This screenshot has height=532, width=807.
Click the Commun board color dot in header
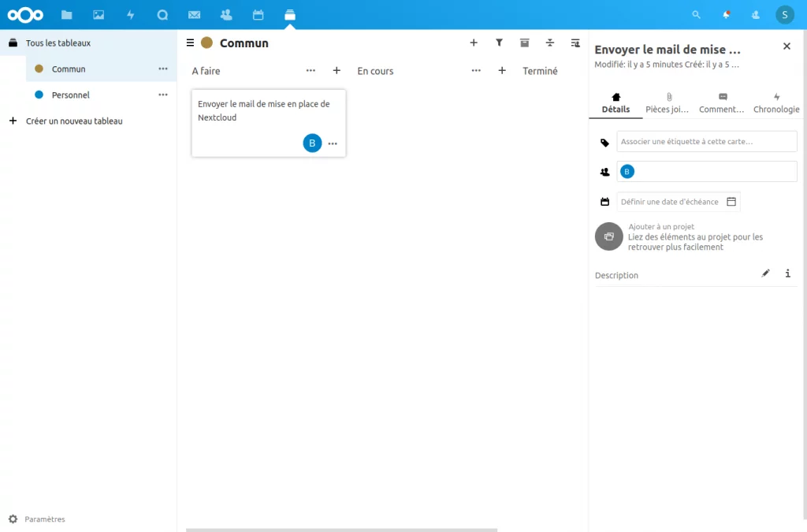207,43
